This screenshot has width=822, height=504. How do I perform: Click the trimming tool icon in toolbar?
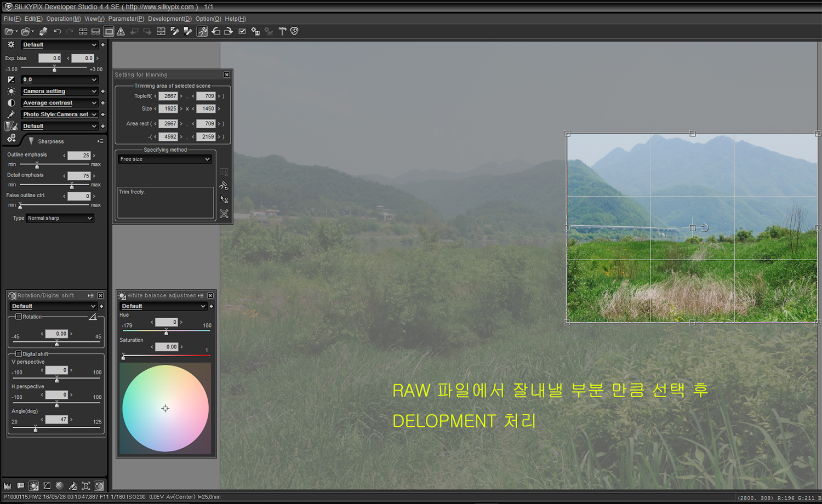pyautogui.click(x=202, y=32)
